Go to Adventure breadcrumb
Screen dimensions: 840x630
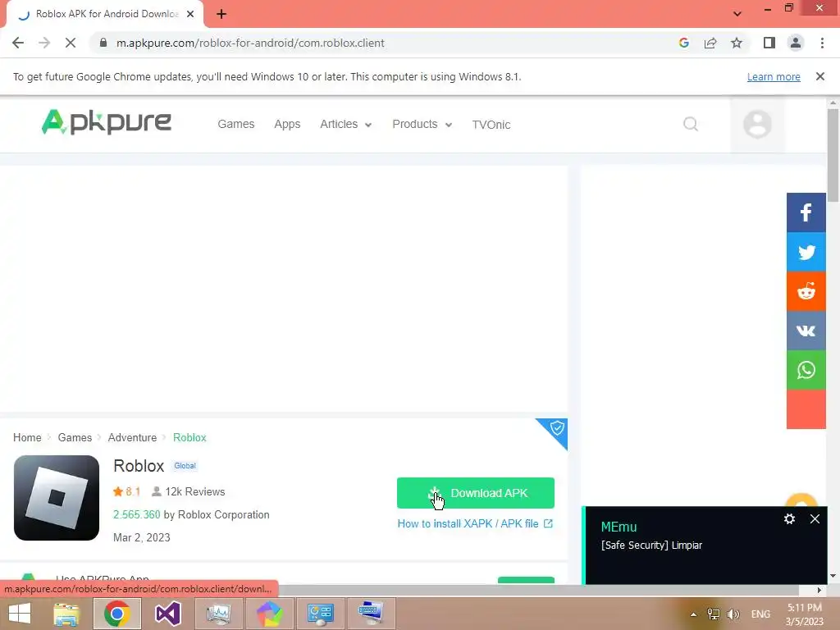point(132,437)
